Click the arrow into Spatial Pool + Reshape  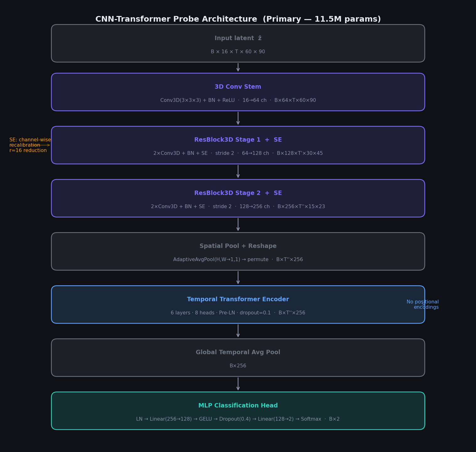point(238,224)
